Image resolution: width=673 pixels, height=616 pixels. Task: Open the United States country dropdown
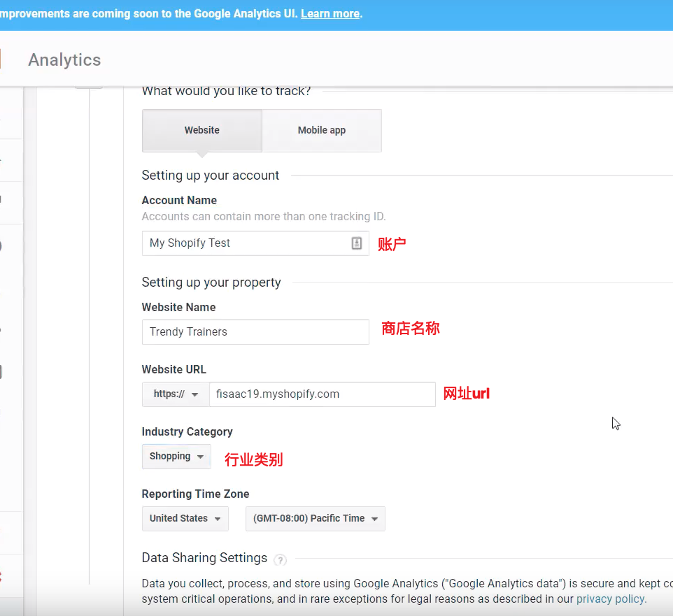click(x=185, y=519)
